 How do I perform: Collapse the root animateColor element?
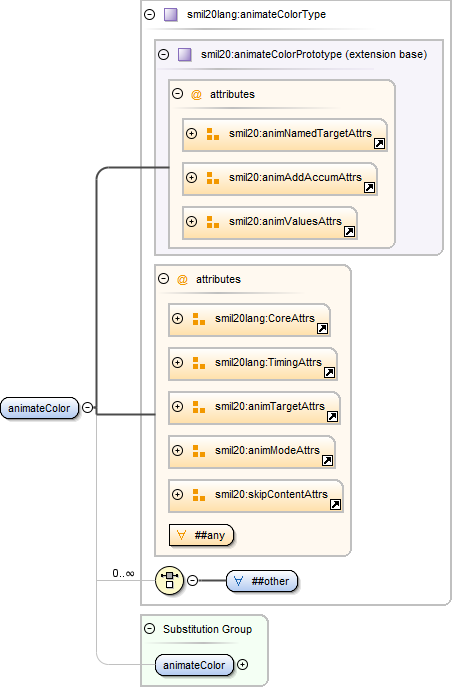point(88,408)
